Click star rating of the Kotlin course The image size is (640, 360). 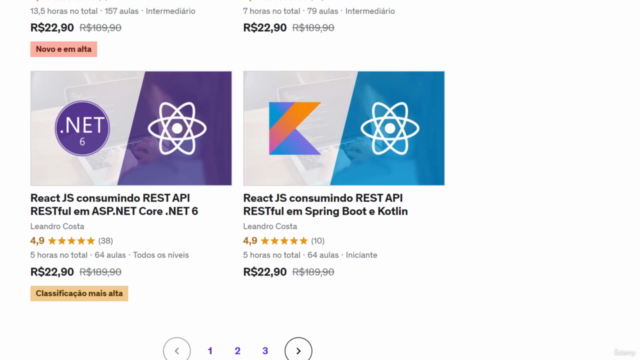tap(284, 241)
